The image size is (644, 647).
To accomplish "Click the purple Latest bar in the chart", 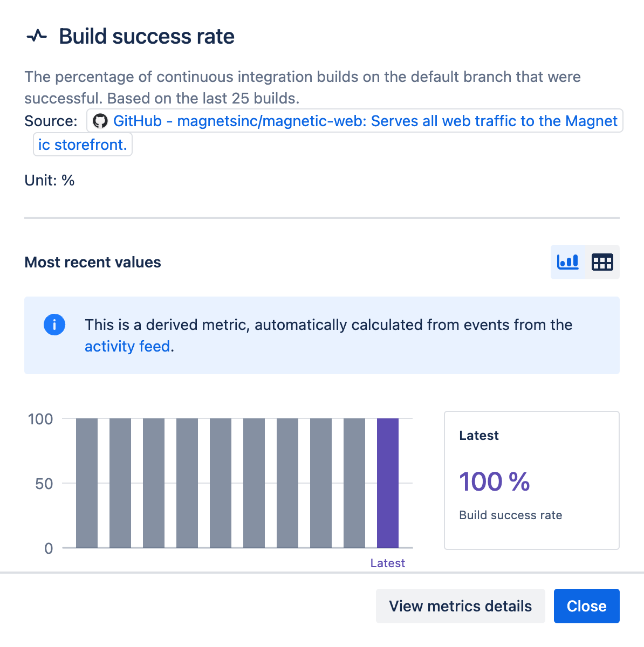I will click(388, 483).
